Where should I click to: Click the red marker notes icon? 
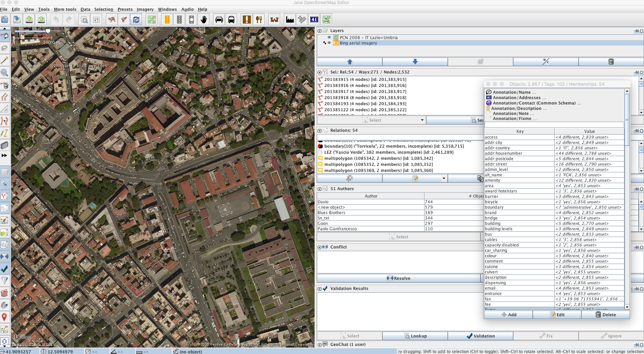click(4, 317)
